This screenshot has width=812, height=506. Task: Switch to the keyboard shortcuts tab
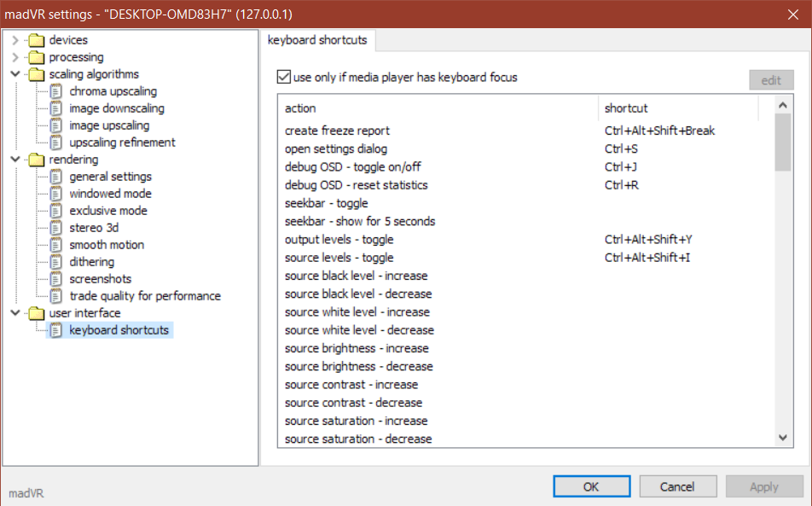317,40
